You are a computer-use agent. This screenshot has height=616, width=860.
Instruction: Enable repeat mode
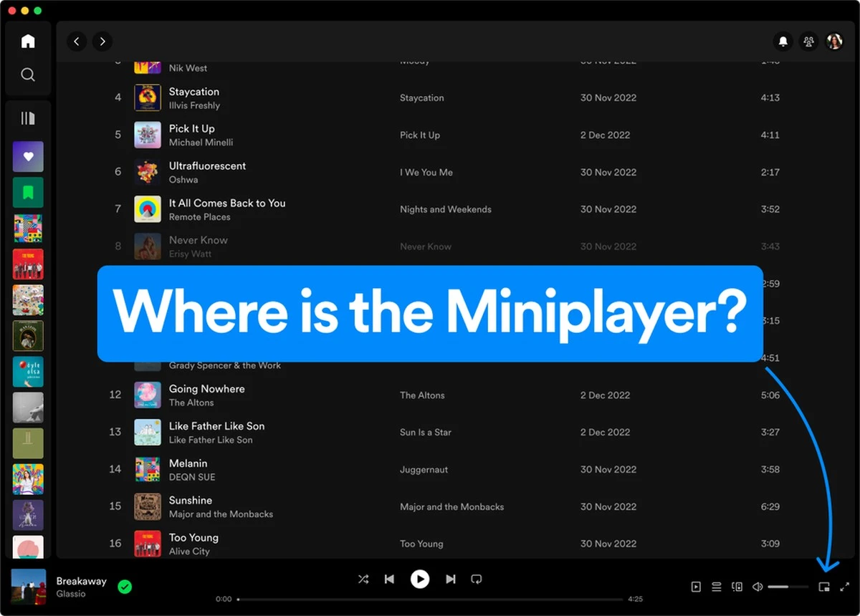click(477, 579)
